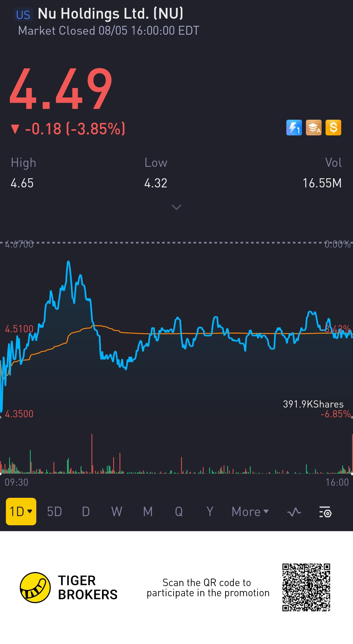353x644 pixels.
Task: Open the 1D timeframe dropdown
Action: click(x=21, y=512)
